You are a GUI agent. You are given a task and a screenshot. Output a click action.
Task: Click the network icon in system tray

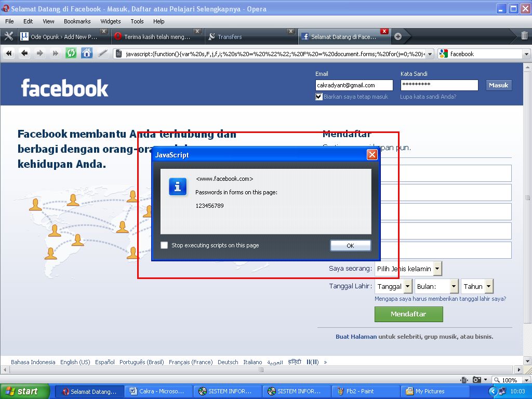502,391
